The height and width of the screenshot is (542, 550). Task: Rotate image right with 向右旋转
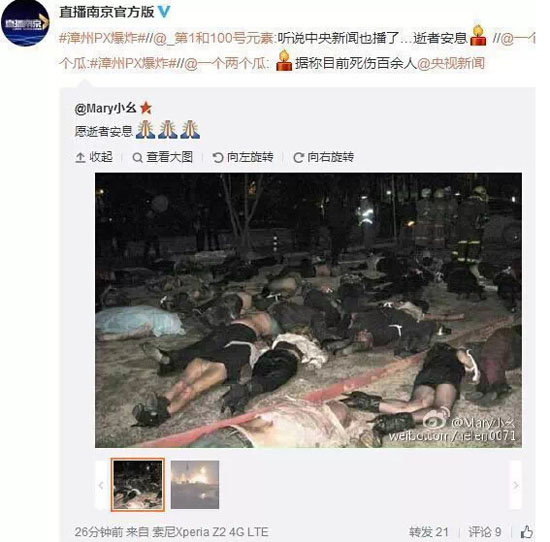(x=323, y=157)
